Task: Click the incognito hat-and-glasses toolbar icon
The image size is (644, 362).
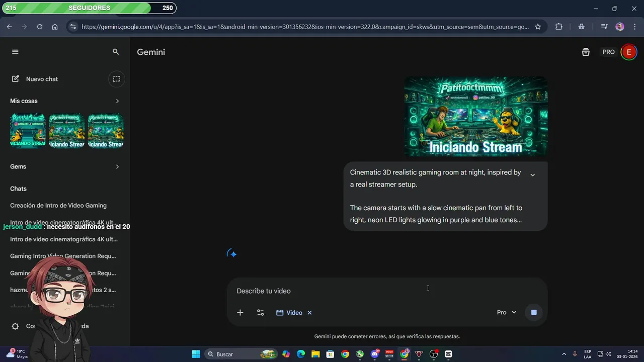Action: coord(582,27)
